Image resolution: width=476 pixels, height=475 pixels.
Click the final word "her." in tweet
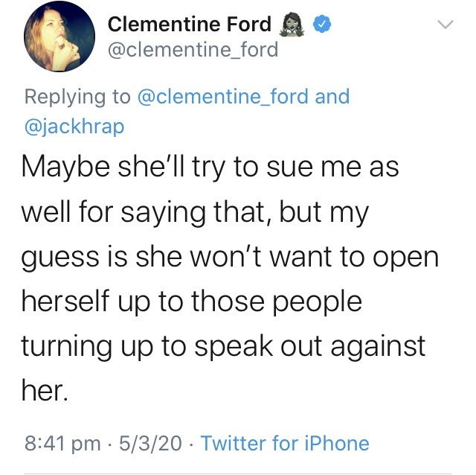(x=46, y=391)
